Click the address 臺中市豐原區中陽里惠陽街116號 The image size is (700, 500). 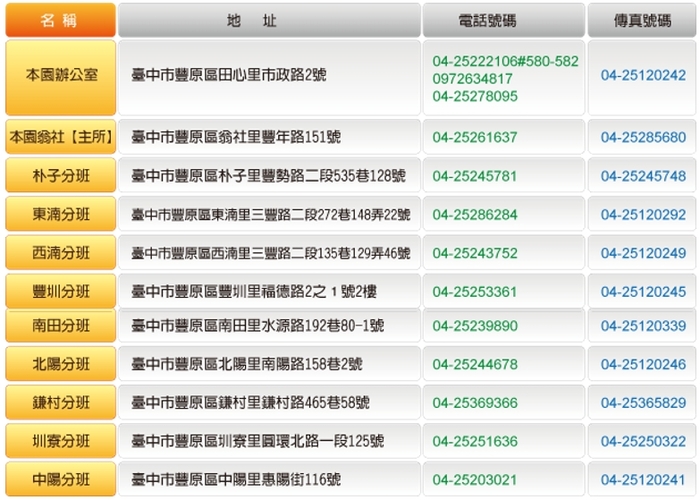click(236, 480)
